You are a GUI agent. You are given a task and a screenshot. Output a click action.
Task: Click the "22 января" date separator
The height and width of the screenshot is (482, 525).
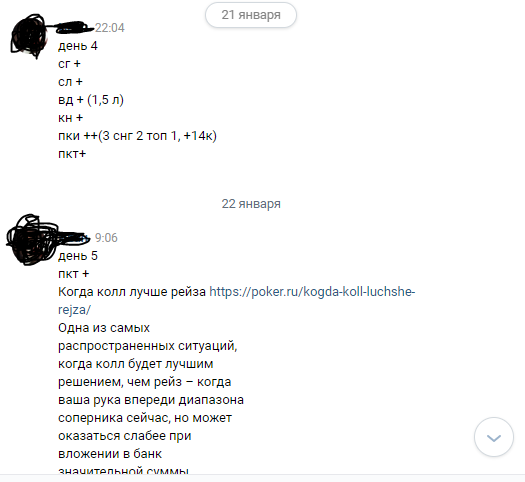point(251,204)
